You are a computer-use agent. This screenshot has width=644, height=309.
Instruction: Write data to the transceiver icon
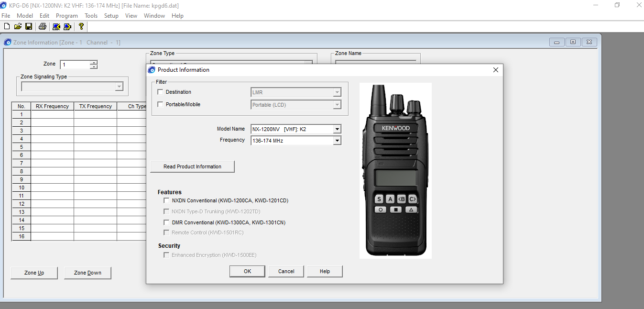point(67,26)
